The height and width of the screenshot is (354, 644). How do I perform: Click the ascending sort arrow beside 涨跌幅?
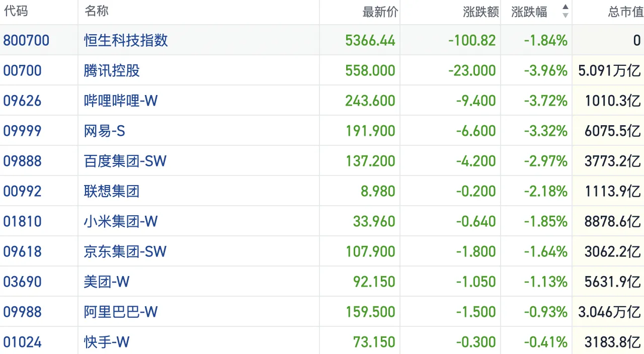[x=565, y=7]
